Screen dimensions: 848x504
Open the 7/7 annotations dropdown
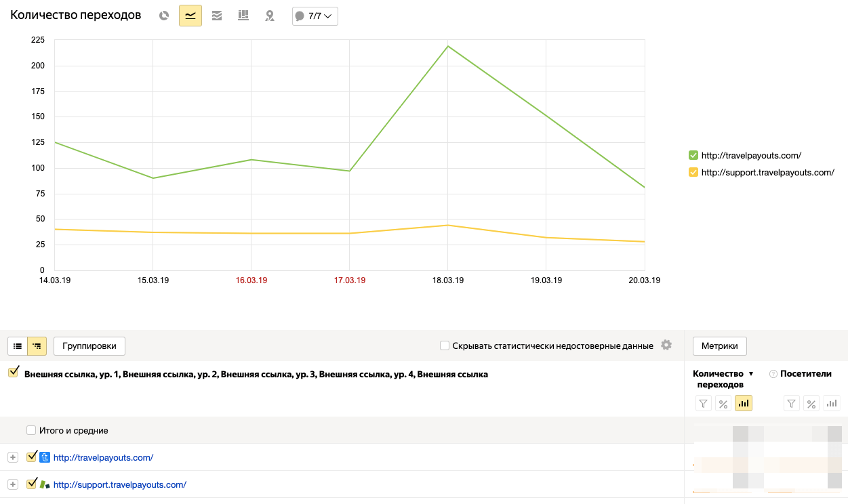coord(315,16)
